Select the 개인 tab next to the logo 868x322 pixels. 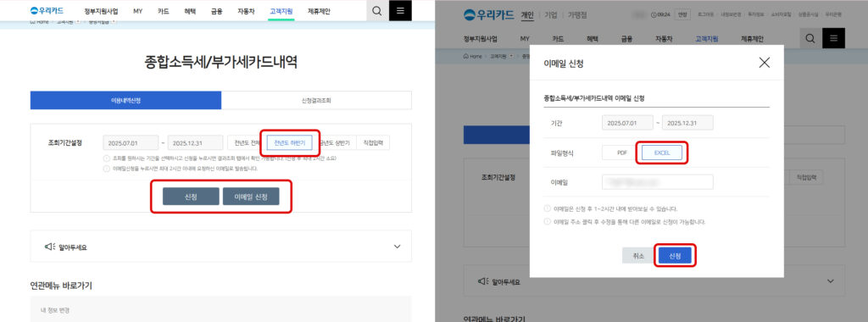pos(527,15)
